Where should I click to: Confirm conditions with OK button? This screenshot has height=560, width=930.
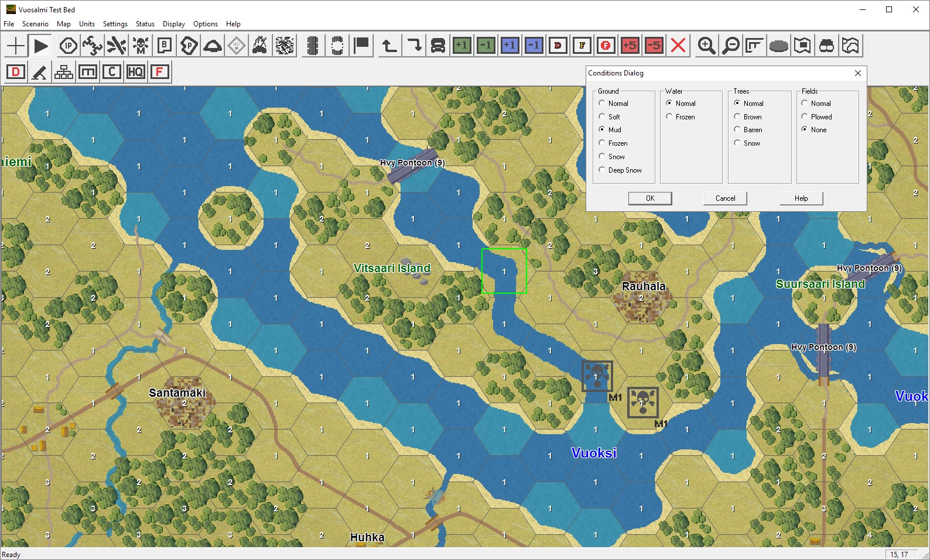point(650,198)
